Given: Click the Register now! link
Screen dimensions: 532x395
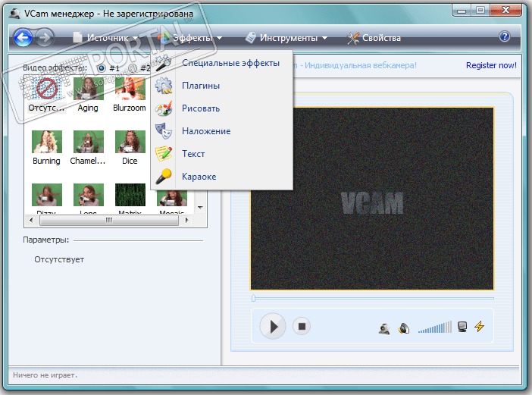Looking at the screenshot, I should coord(491,65).
